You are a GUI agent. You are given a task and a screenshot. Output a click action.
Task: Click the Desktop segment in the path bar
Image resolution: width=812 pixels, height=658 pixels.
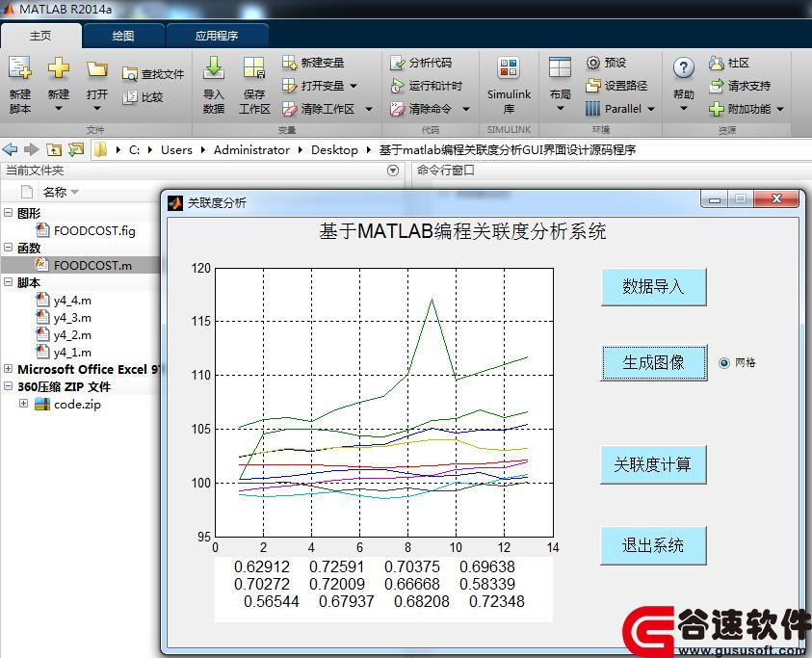pos(334,150)
